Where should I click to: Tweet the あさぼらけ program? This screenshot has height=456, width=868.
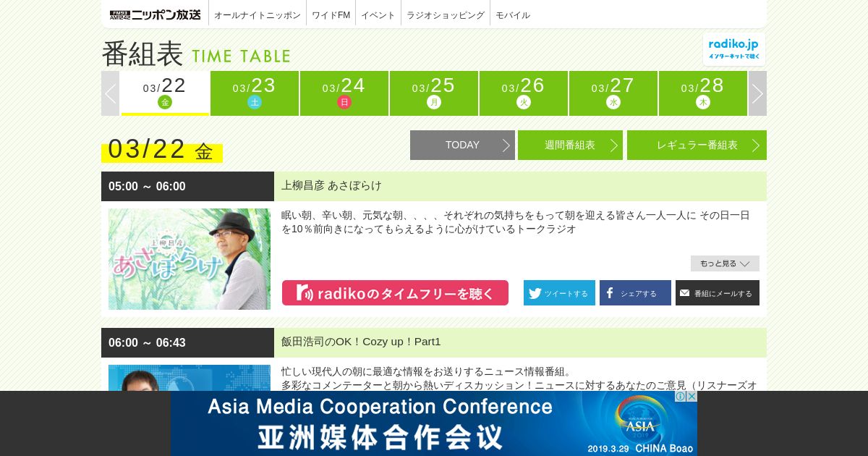click(559, 293)
